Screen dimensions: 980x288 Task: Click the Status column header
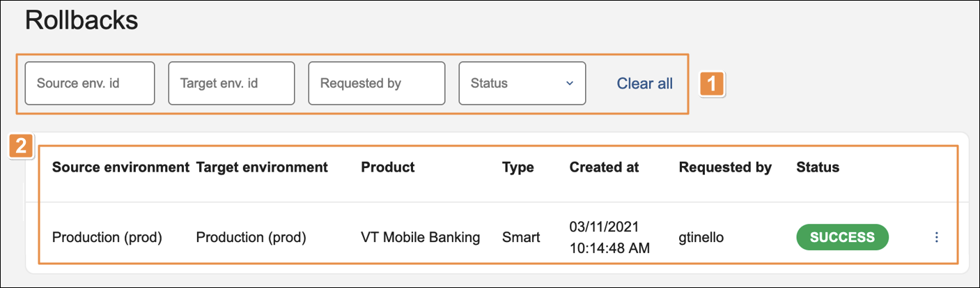[x=818, y=167]
